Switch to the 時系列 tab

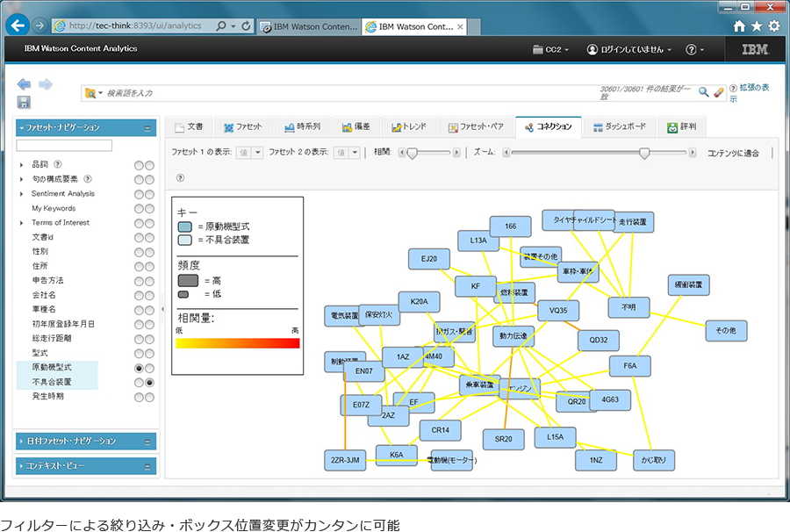(x=302, y=127)
